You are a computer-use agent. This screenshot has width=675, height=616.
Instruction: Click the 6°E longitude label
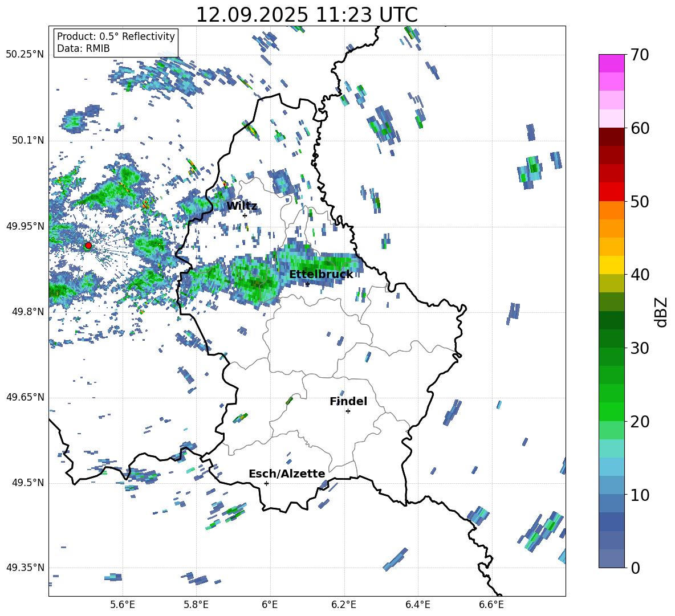270,605
